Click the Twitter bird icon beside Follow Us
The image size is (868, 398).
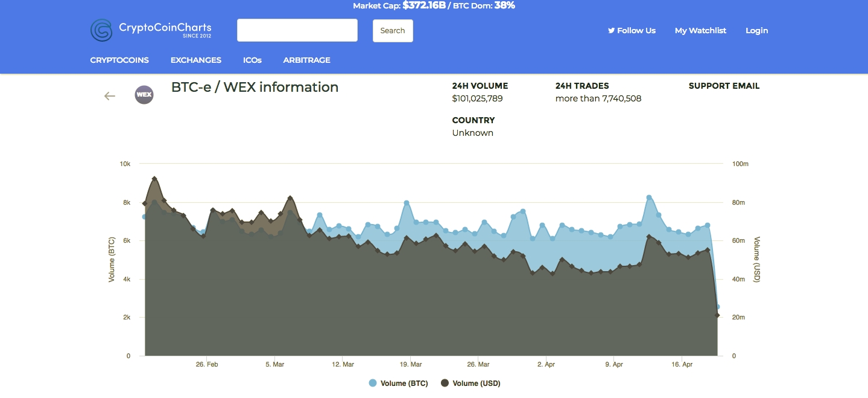[611, 30]
